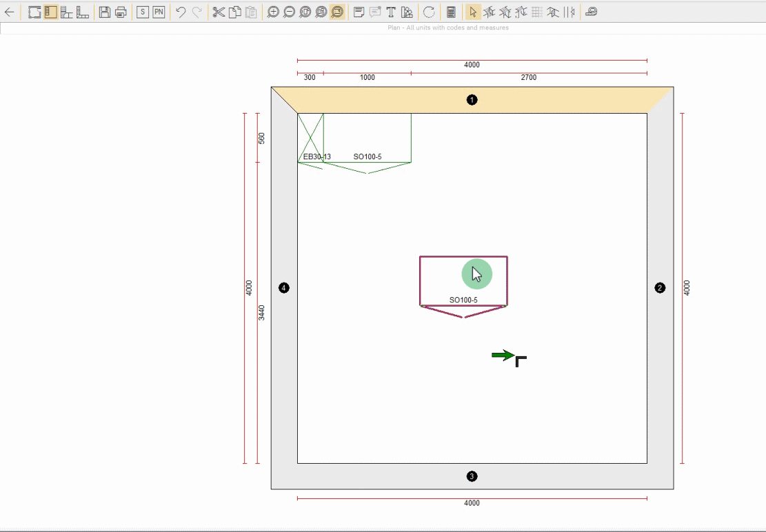
Task: Copy the selected unit
Action: tap(235, 12)
